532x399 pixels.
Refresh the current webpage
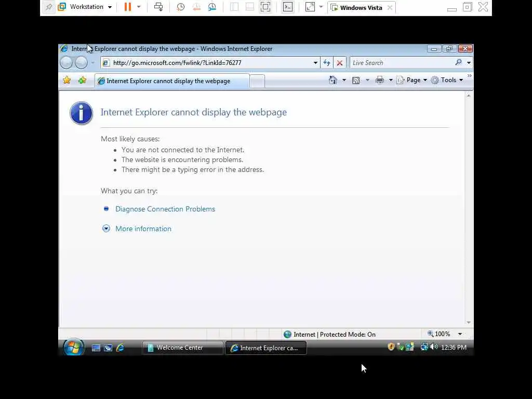327,63
